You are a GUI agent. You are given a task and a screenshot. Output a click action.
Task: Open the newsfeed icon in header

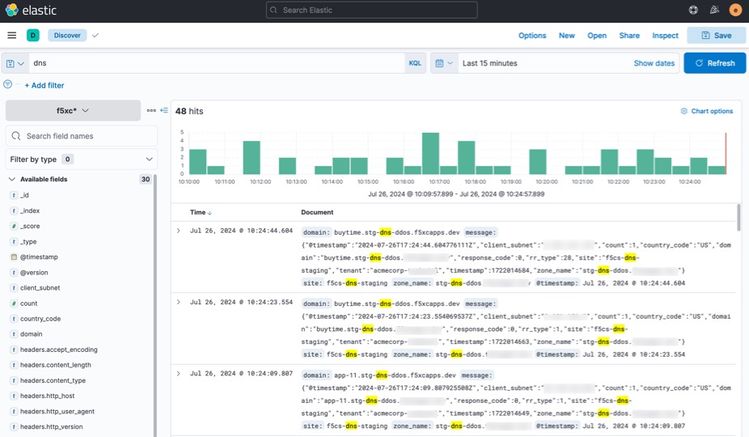(715, 9)
